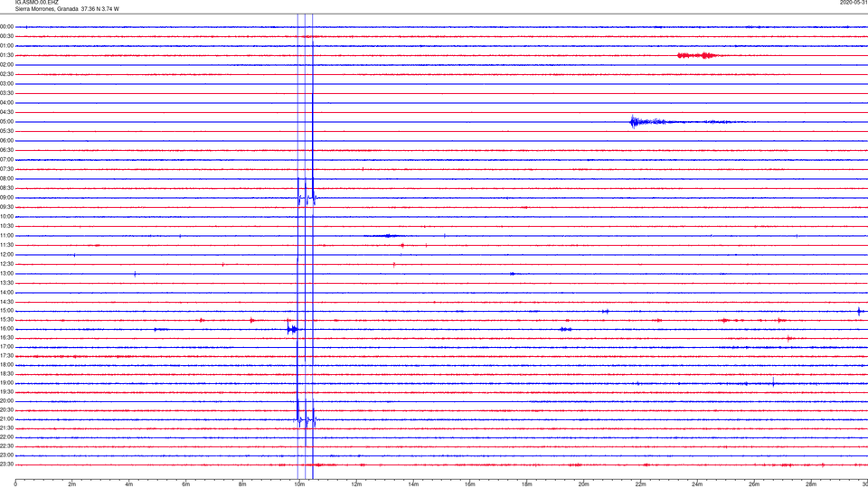Select the 19:00 trace time label
The height and width of the screenshot is (488, 868).
click(6, 383)
